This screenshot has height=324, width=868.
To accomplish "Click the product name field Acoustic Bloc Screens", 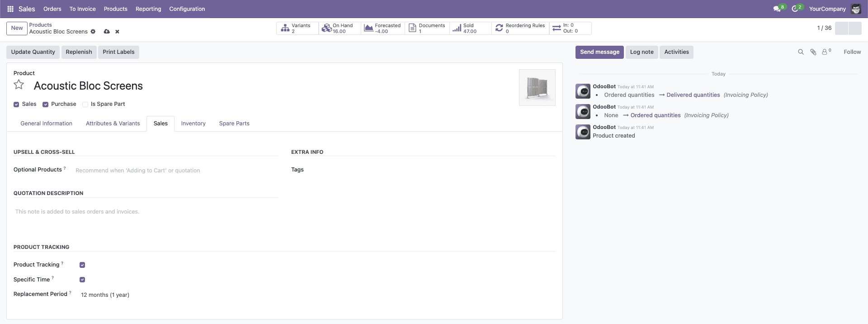I will [x=88, y=86].
